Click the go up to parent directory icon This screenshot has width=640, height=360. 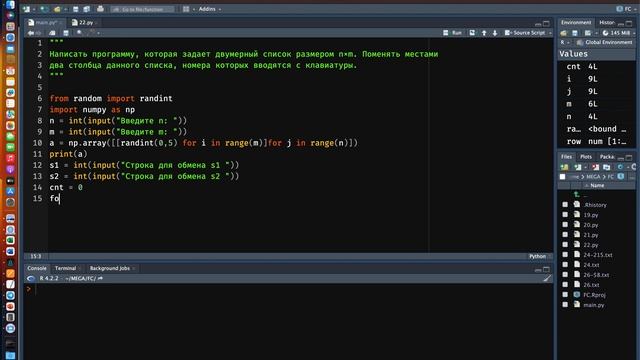[x=576, y=195]
